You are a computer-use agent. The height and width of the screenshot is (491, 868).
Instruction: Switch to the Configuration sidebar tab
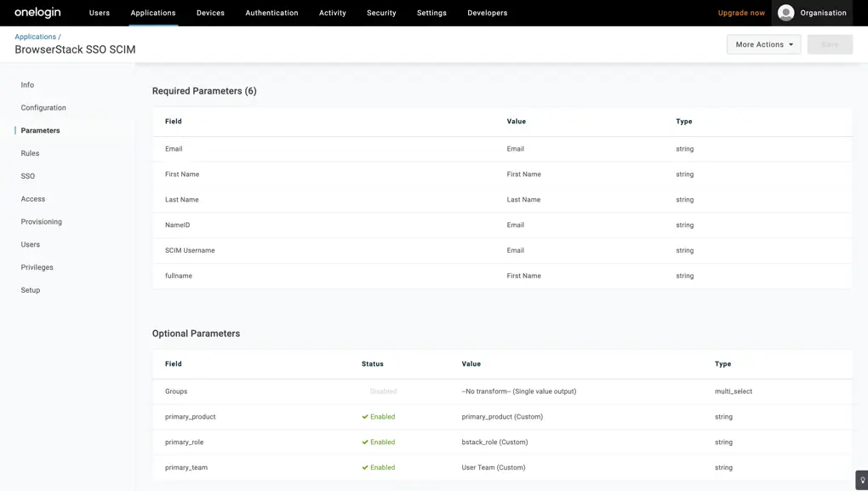tap(43, 108)
